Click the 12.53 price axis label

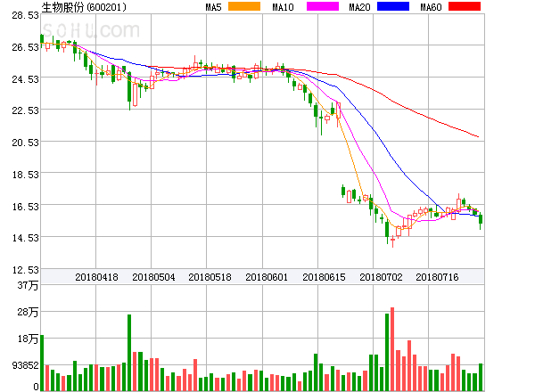[x=25, y=270]
